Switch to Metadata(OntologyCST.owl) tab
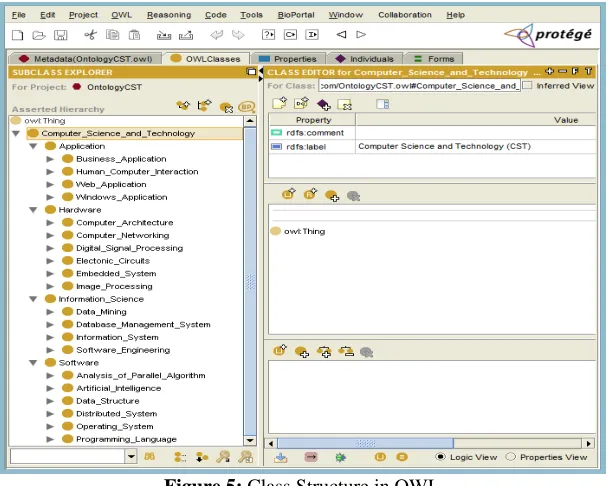Image resolution: width=608 pixels, height=486 pixels. (85, 59)
